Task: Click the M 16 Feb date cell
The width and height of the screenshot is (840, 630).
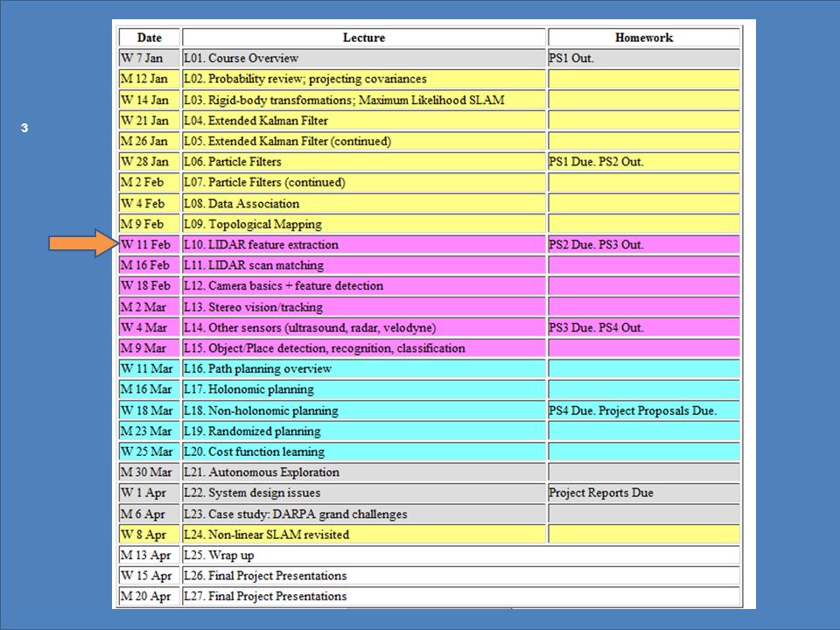Action: [149, 265]
